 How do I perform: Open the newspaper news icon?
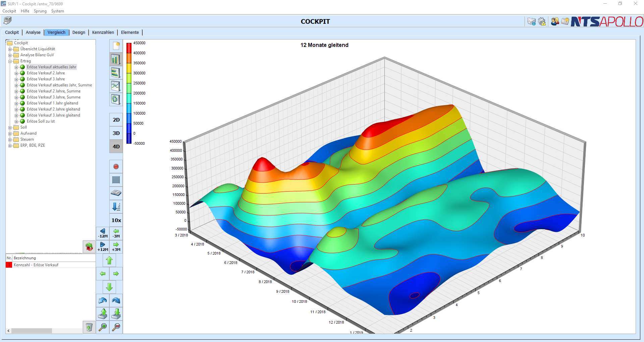click(565, 21)
